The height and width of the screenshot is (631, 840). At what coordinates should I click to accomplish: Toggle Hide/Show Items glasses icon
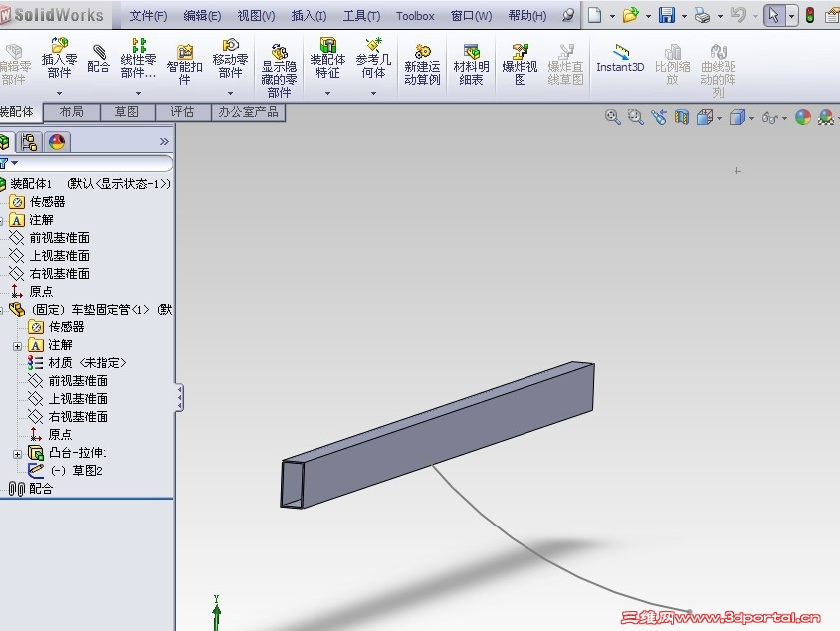pos(769,117)
